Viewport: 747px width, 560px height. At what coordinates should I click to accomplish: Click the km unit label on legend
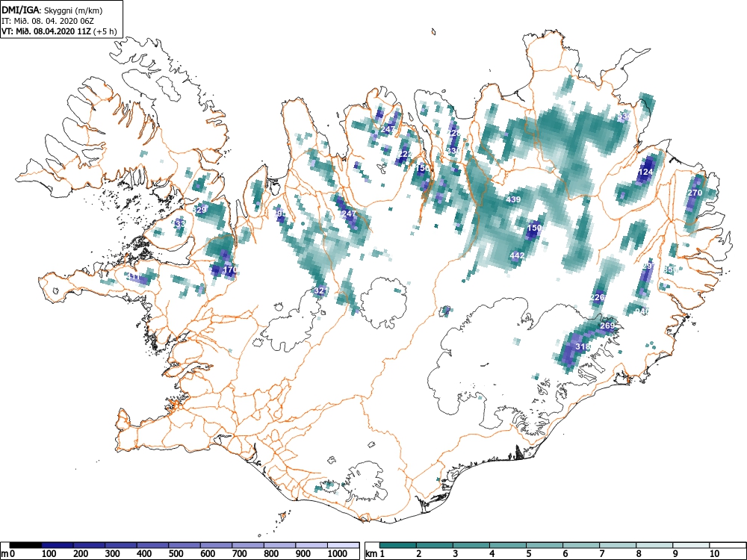click(371, 554)
